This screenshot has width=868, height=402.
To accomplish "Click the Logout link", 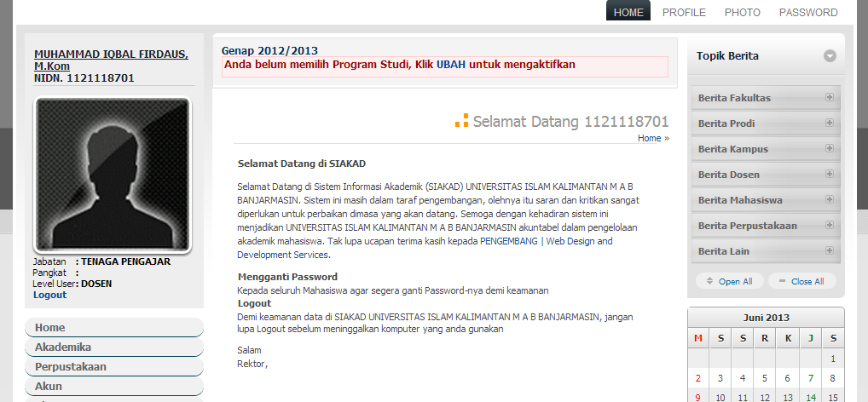I will [x=49, y=295].
